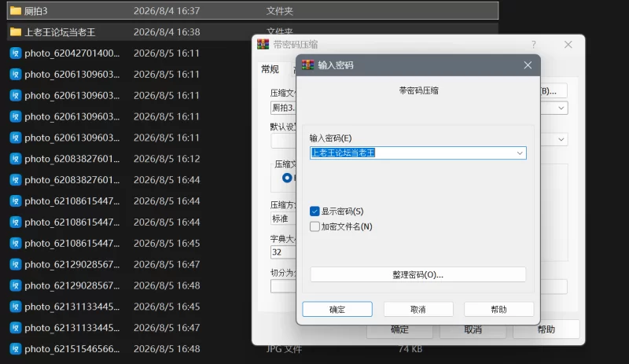Click the icon of photo_62131133445... dated 16:47

tap(16, 328)
